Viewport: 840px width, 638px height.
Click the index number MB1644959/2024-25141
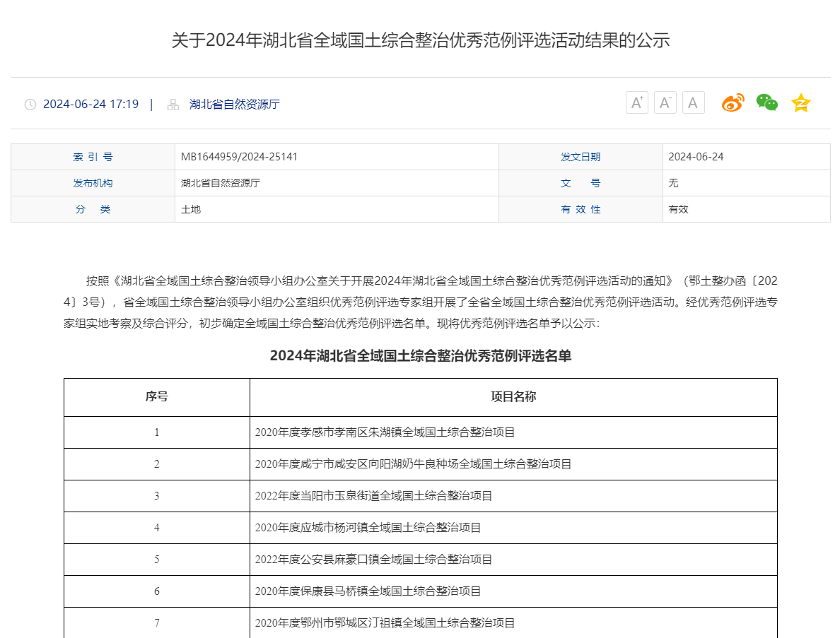point(239,157)
